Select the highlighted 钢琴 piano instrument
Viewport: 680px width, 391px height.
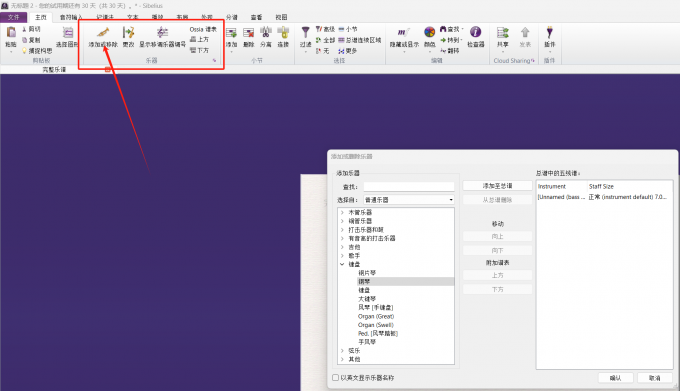point(405,282)
